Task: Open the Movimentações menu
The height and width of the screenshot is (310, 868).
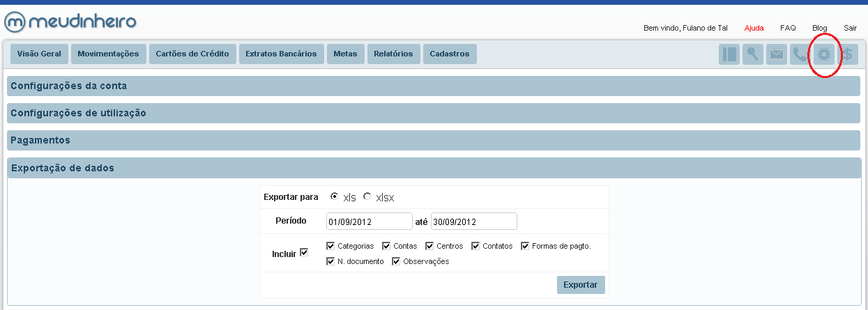Action: [x=108, y=54]
